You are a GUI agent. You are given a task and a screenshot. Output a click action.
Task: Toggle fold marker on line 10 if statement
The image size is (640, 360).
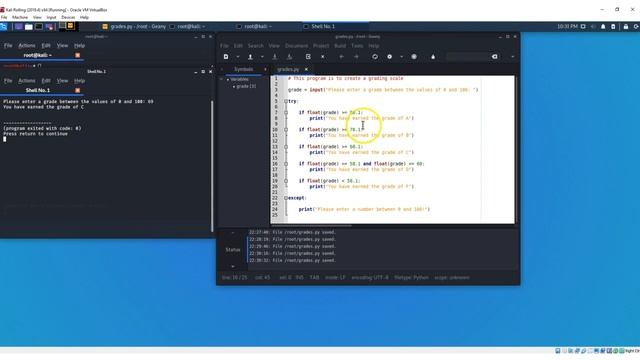pos(286,130)
